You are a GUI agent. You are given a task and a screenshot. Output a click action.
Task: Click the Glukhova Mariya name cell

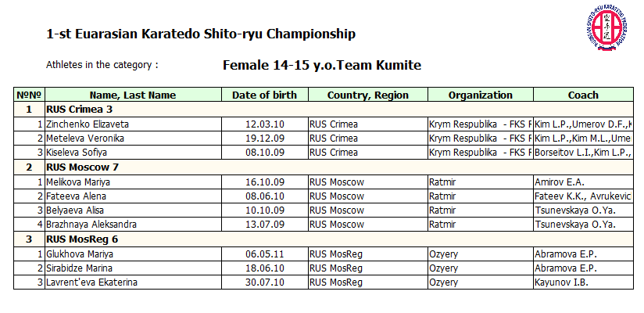(x=133, y=254)
